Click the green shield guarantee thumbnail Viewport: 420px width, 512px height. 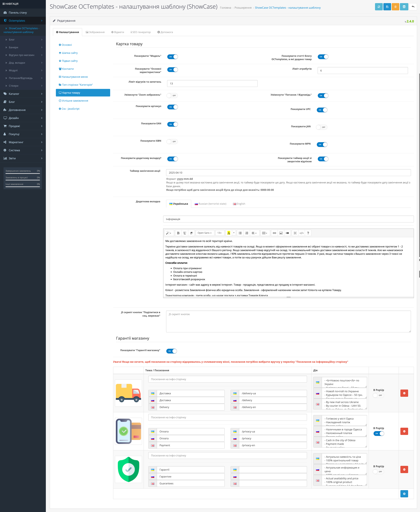(128, 469)
